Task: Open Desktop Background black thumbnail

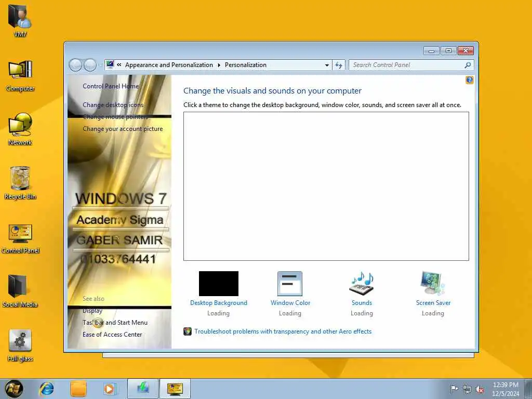Action: (219, 284)
